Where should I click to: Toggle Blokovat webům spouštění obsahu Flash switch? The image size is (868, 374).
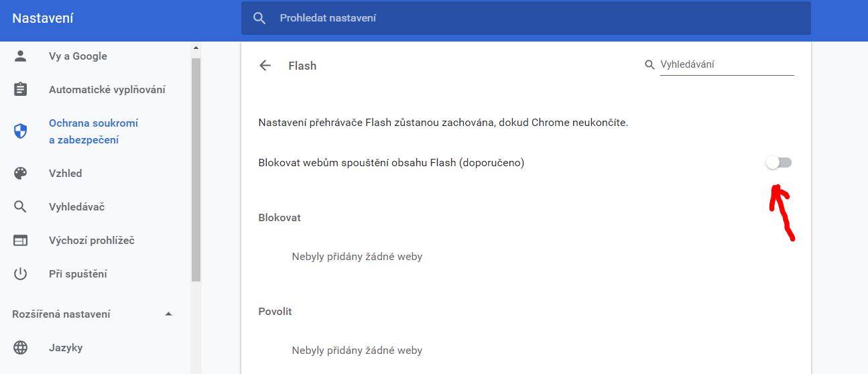coord(779,163)
